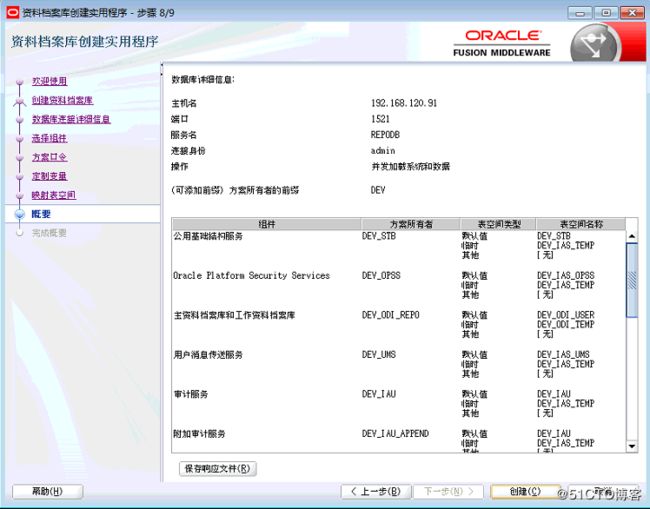Select the Oracle Platform Security Services row

point(399,285)
